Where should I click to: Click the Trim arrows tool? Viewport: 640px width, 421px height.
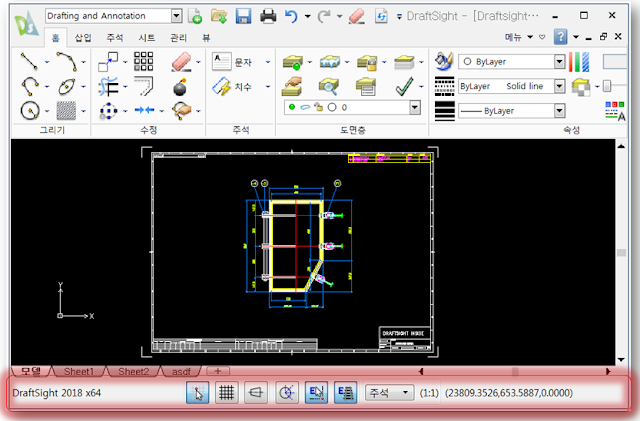[144, 110]
